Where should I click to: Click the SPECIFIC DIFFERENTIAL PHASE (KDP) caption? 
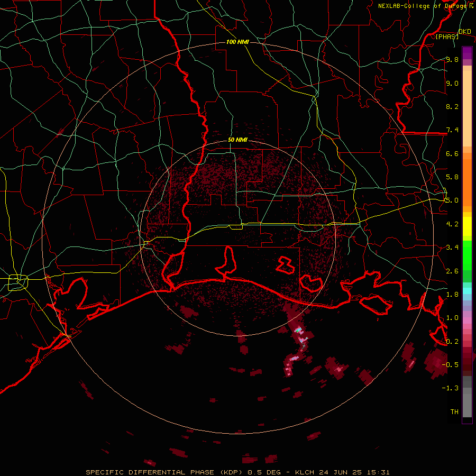165,472
